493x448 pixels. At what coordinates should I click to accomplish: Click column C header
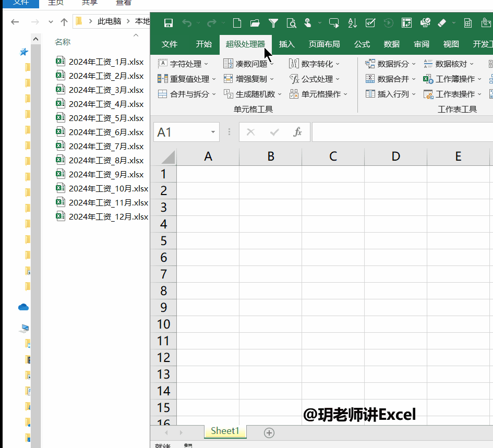click(333, 156)
